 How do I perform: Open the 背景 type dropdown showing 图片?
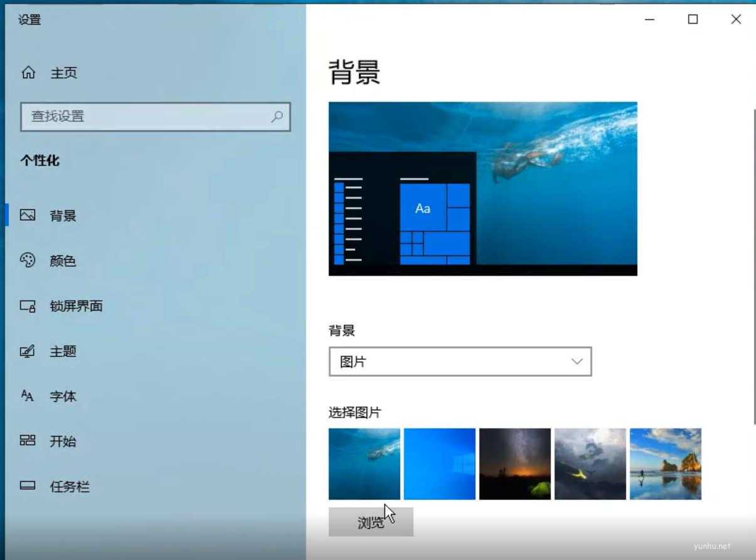(460, 361)
